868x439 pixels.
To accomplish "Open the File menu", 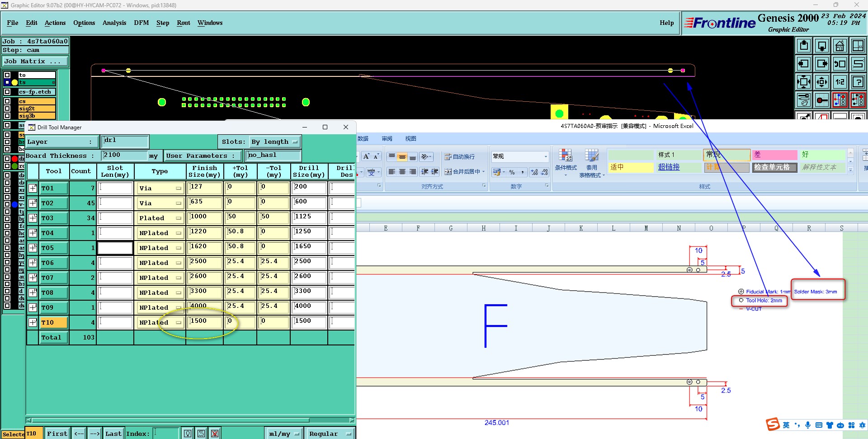I will click(x=13, y=23).
